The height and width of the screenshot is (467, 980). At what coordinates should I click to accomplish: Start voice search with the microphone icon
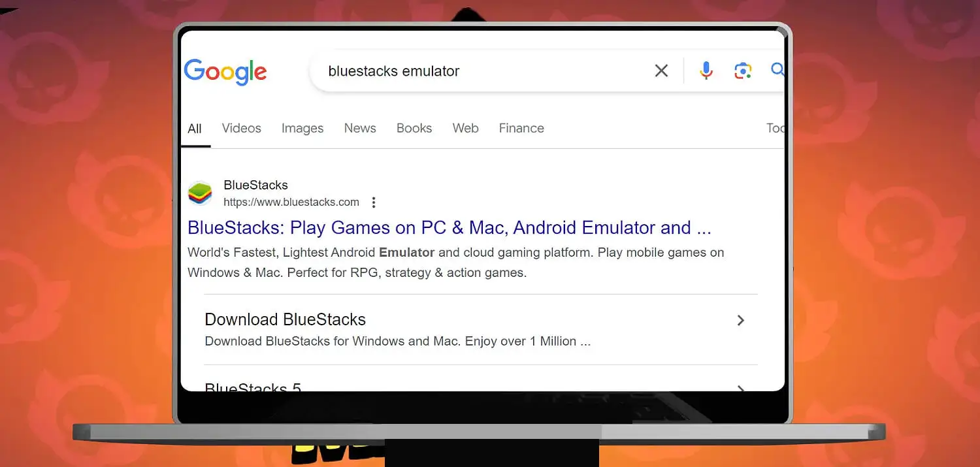[706, 71]
